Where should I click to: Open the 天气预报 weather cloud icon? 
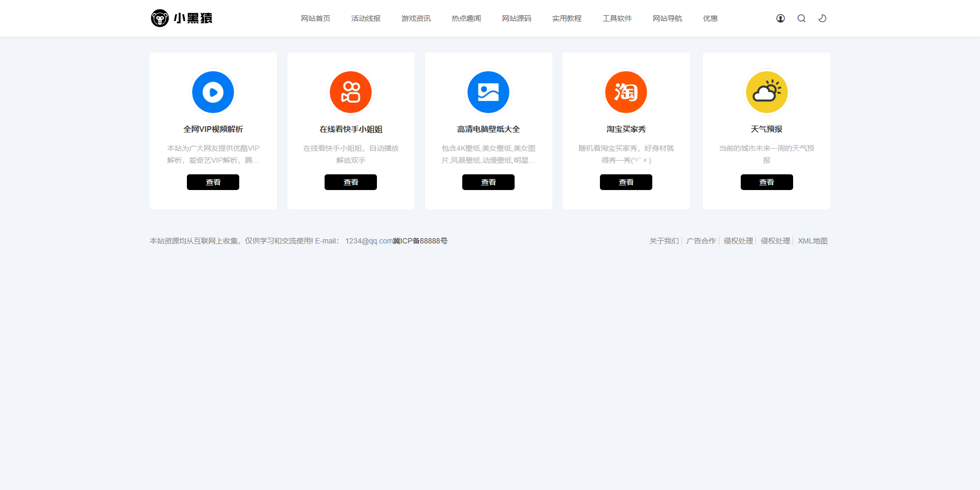point(766,92)
